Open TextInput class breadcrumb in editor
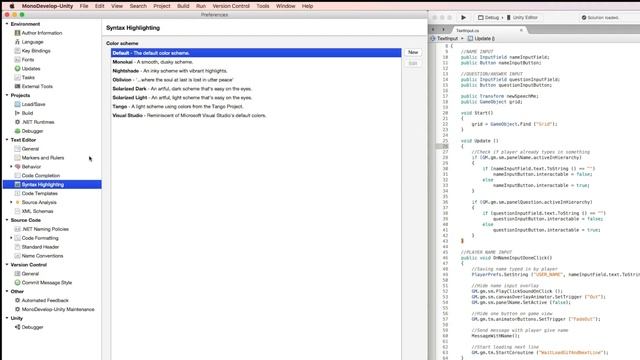 coord(445,38)
